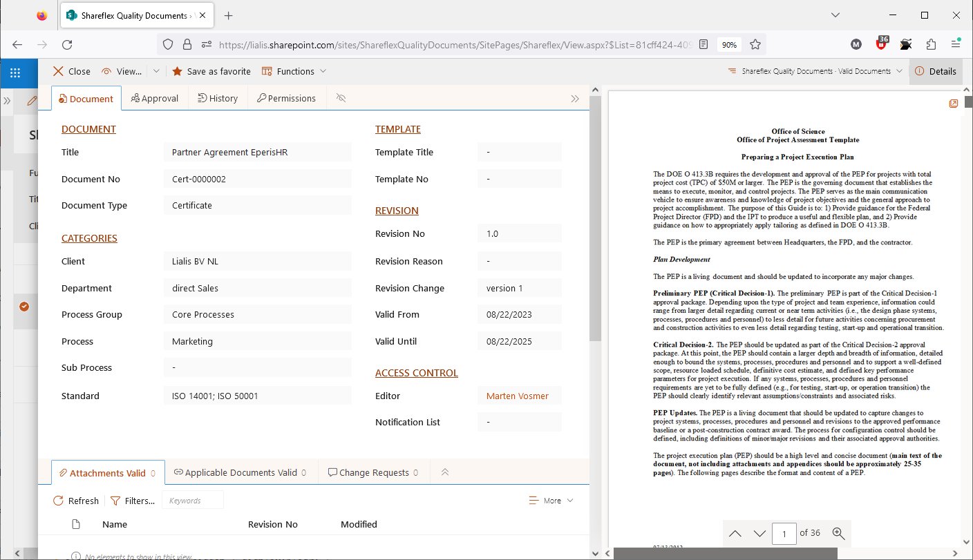973x560 pixels.
Task: Click the Lialis BV NL client value
Action: [x=257, y=261]
